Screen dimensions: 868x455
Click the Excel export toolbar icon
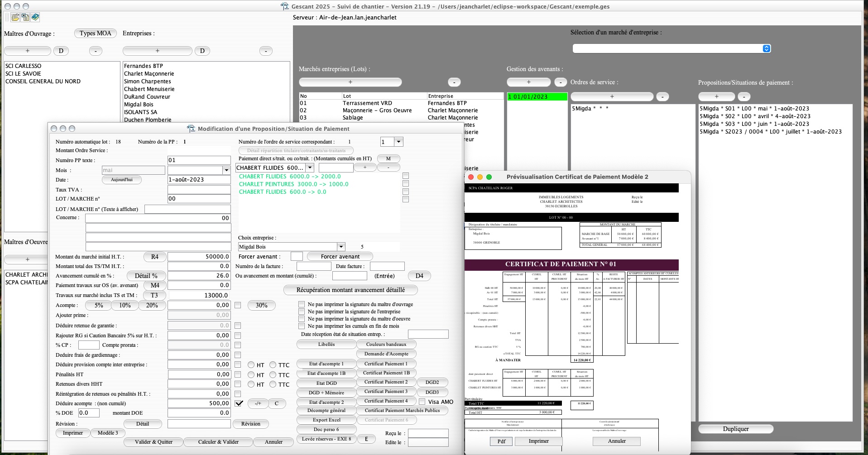coord(25,17)
